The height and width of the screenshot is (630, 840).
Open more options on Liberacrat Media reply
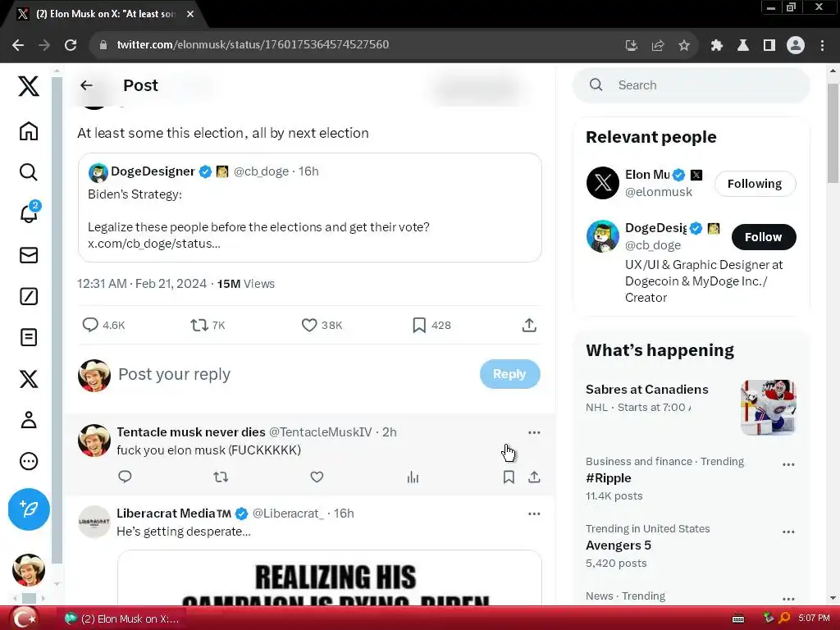534,514
